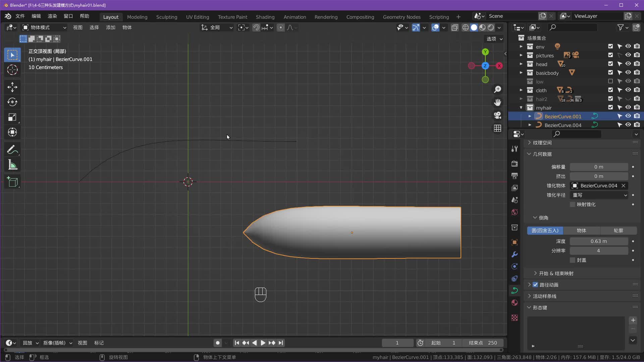Enable the low collection checkbox

click(x=610, y=81)
